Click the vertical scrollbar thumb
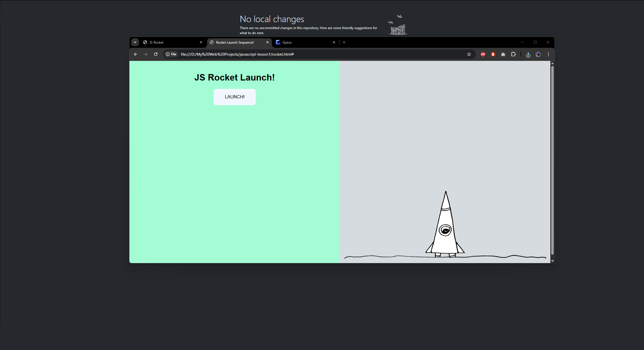This screenshot has width=644, height=350. [552, 160]
